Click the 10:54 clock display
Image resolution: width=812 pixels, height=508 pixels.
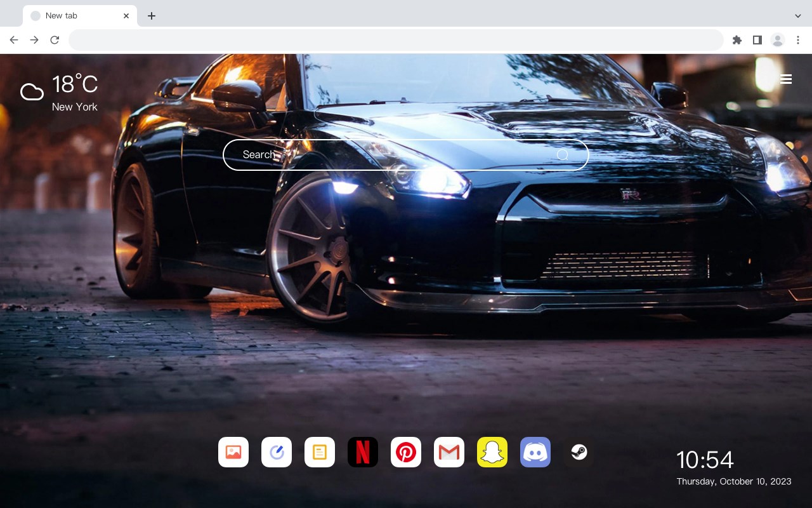705,460
